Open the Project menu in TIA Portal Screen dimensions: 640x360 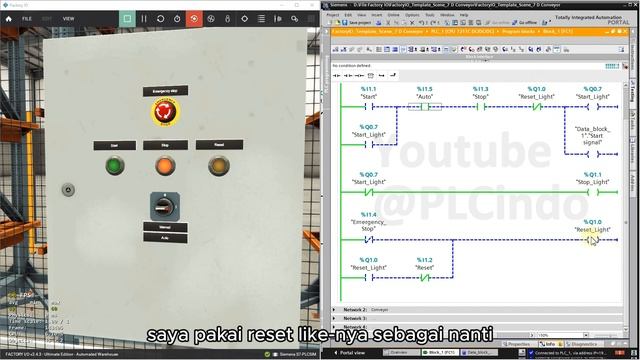point(333,15)
